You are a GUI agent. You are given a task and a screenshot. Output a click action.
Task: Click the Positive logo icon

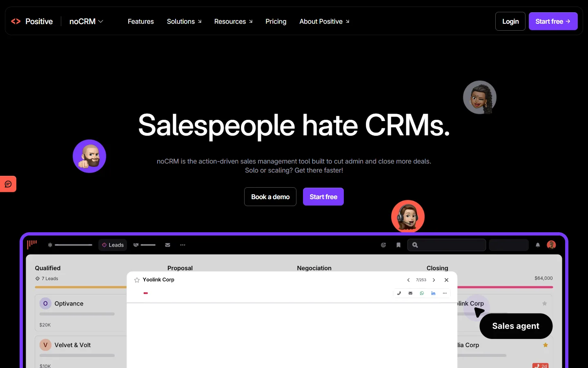tap(16, 21)
